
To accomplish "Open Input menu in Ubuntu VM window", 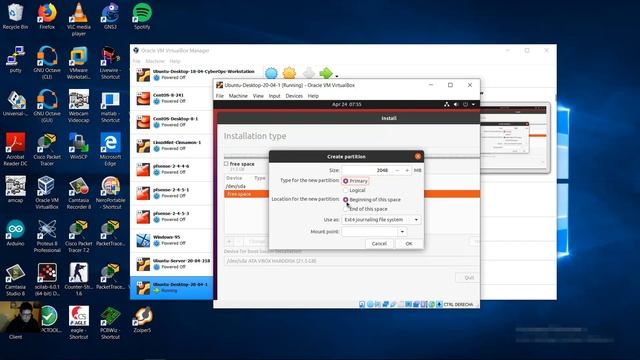I will (274, 96).
